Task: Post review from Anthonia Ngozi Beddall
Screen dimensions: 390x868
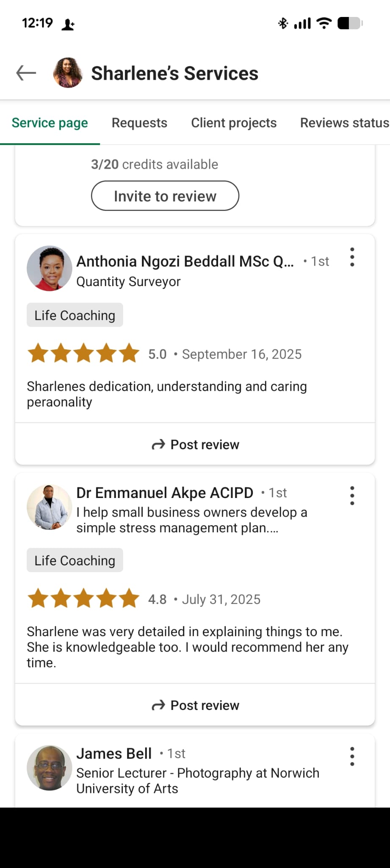Action: [195, 445]
